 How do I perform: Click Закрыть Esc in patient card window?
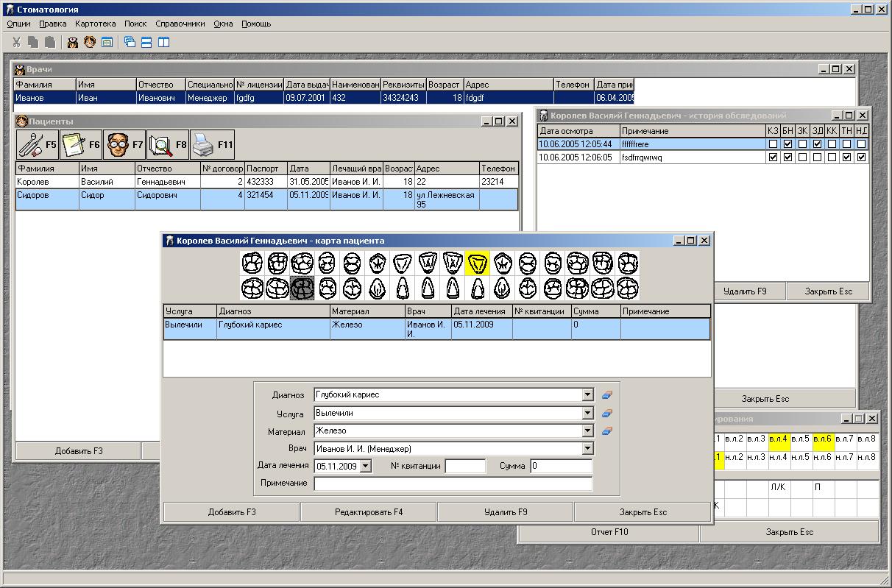643,512
